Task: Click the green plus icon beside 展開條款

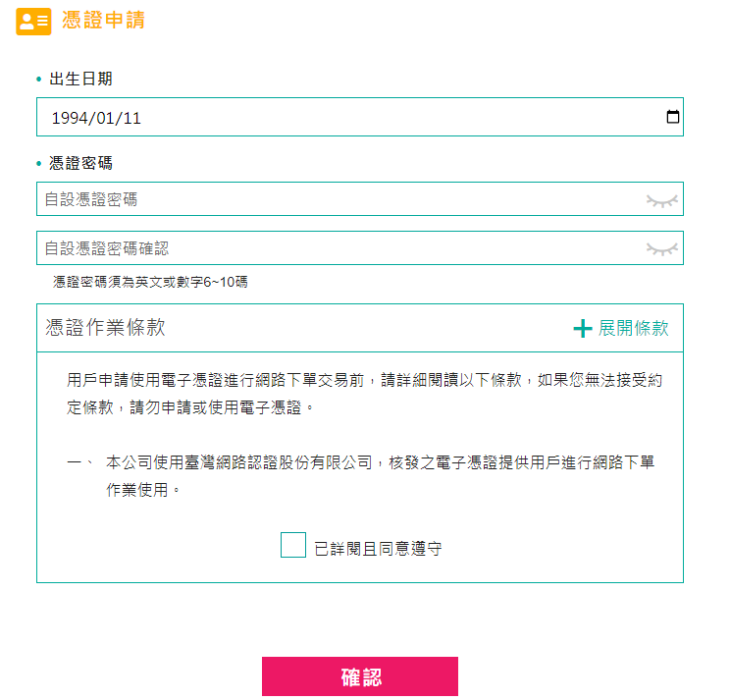Action: coord(583,328)
